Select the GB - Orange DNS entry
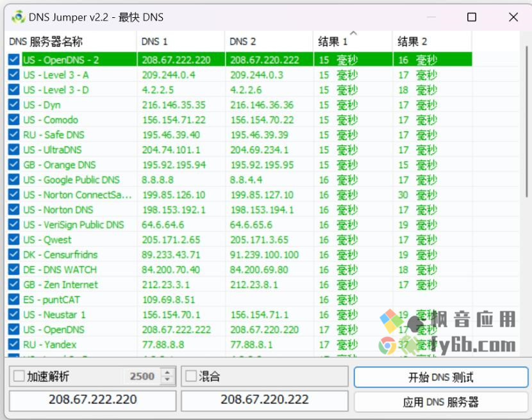This screenshot has width=532, height=420. click(x=60, y=165)
